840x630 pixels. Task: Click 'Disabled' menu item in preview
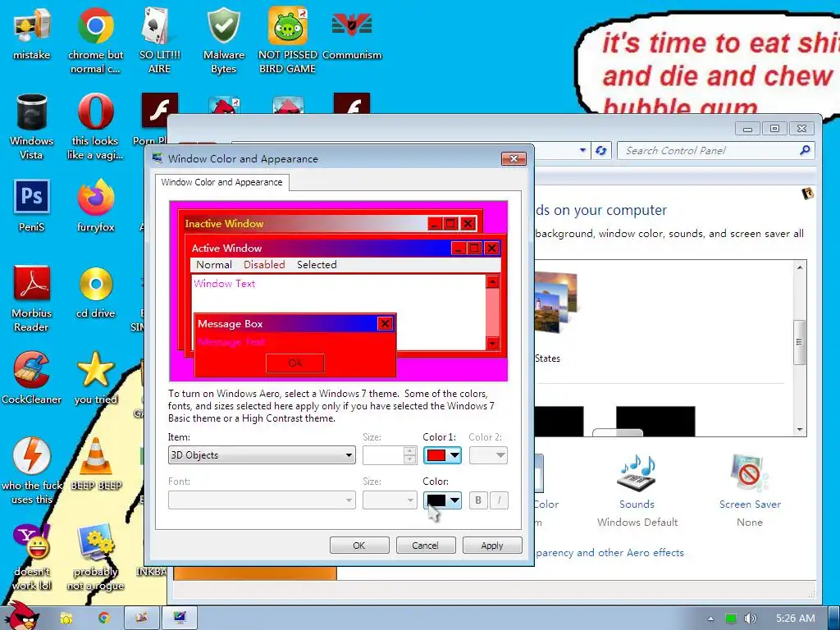[264, 265]
